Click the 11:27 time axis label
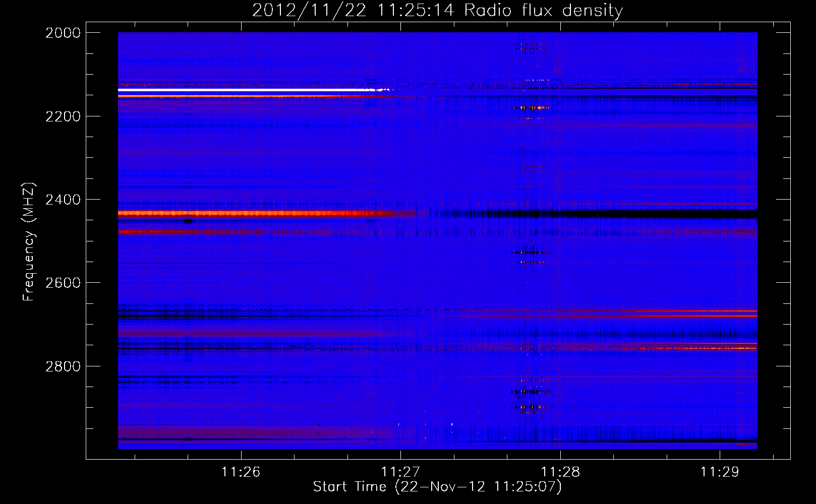 click(x=400, y=472)
